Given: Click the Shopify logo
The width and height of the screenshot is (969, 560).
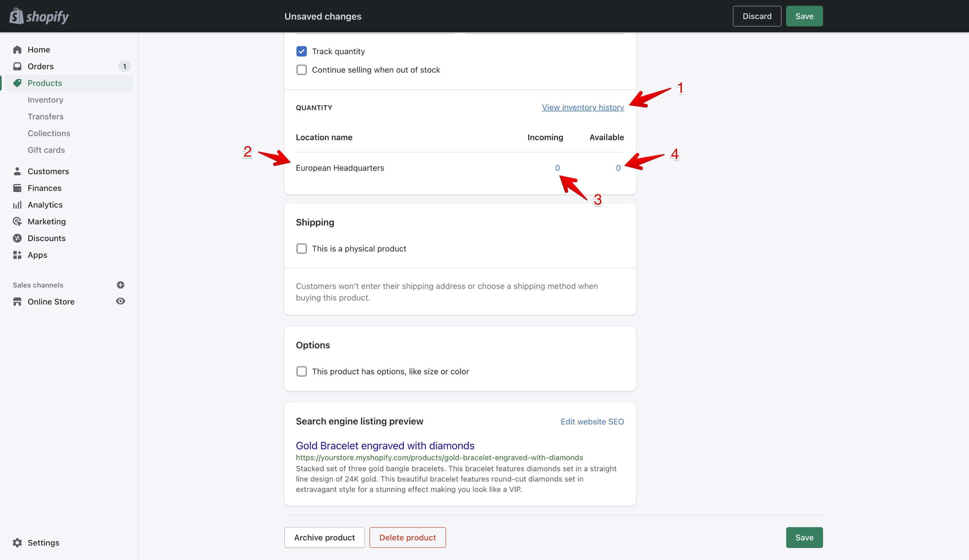Looking at the screenshot, I should coord(39,16).
